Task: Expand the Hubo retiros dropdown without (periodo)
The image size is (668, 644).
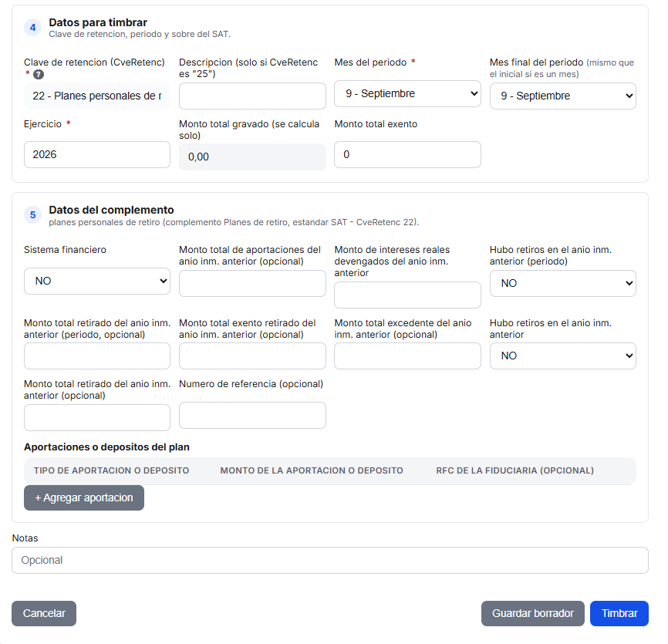Action: point(563,356)
